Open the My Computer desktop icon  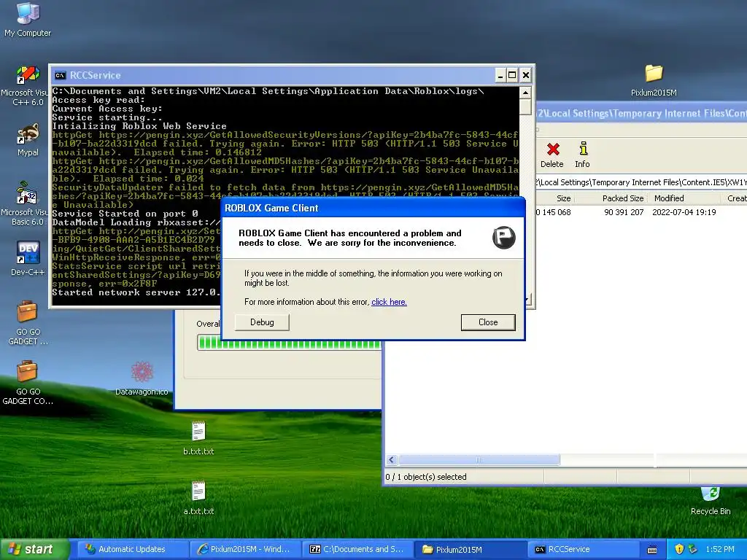28,19
